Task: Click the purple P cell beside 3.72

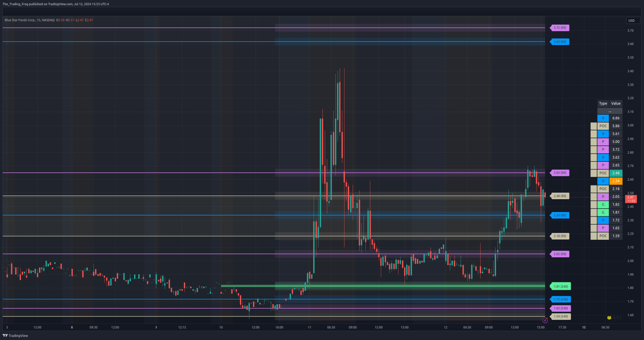Action: pos(603,150)
